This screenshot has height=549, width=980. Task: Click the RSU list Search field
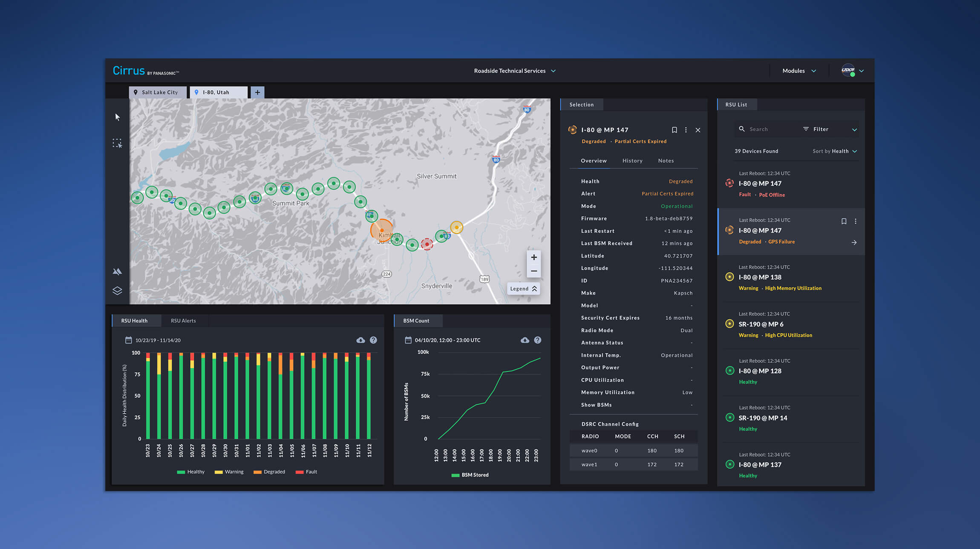pyautogui.click(x=767, y=129)
